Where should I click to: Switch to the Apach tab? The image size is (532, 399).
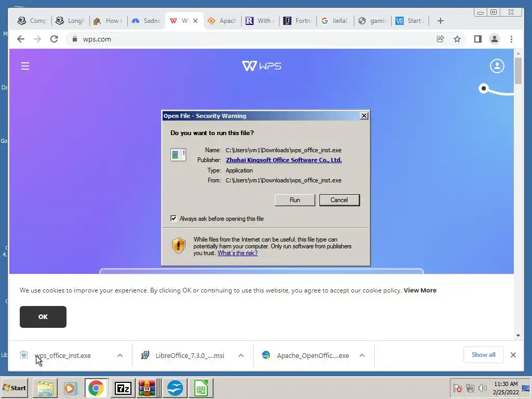222,21
